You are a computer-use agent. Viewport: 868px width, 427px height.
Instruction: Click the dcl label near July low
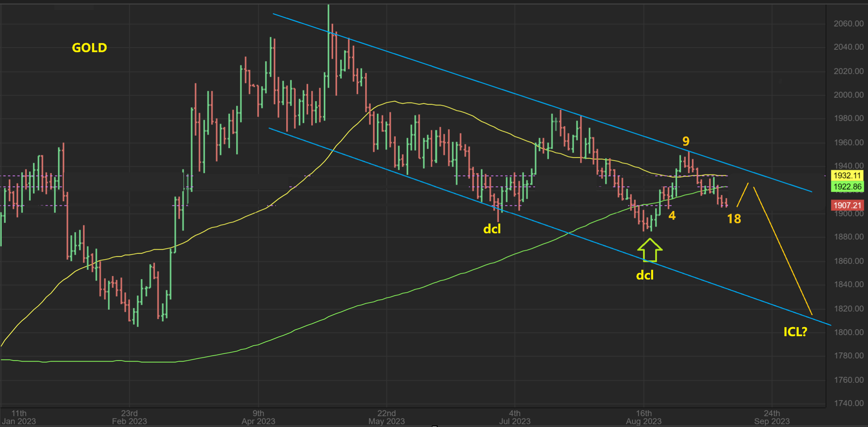click(x=492, y=229)
